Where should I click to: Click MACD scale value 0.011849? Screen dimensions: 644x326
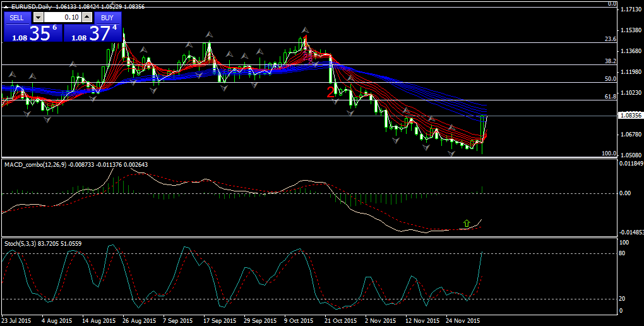(631, 164)
